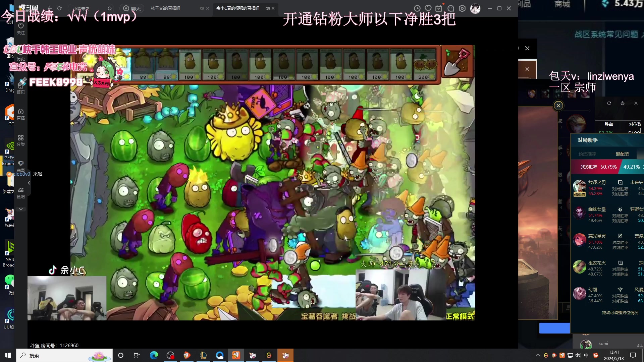Open 鱼吧 fish bar in Douyu sidebar
Screen dimensions: 644x362
coord(21,193)
